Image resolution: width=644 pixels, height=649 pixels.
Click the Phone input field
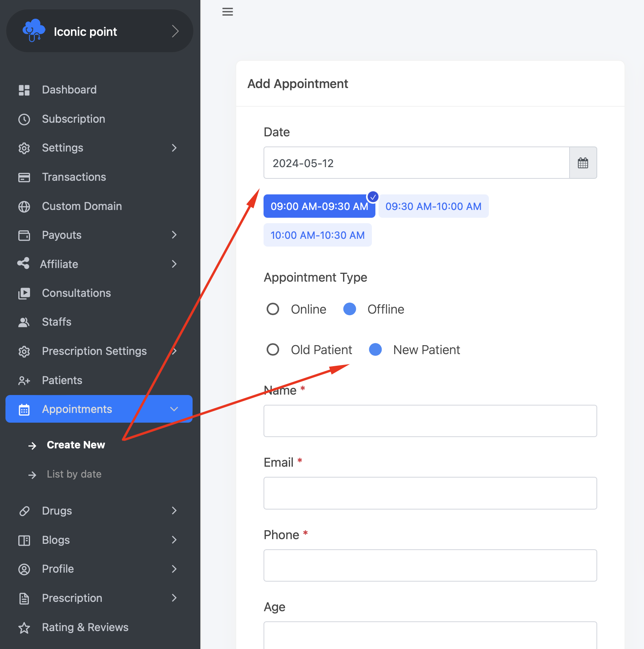[430, 566]
